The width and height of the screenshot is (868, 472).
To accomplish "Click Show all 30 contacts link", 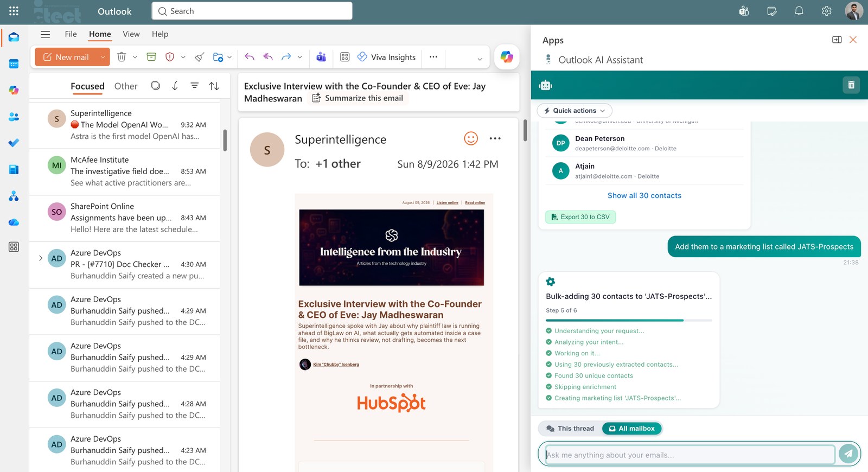I will click(x=644, y=196).
